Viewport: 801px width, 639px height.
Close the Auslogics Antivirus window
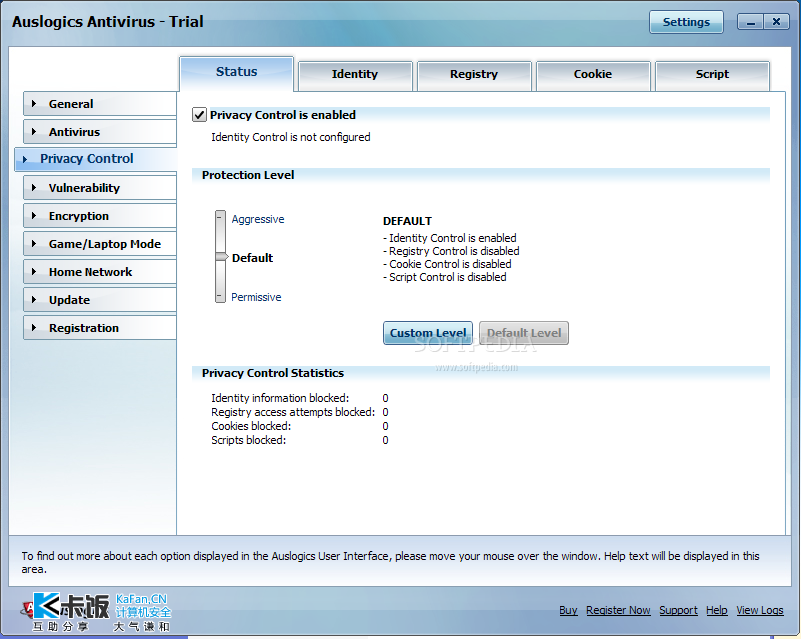click(776, 22)
